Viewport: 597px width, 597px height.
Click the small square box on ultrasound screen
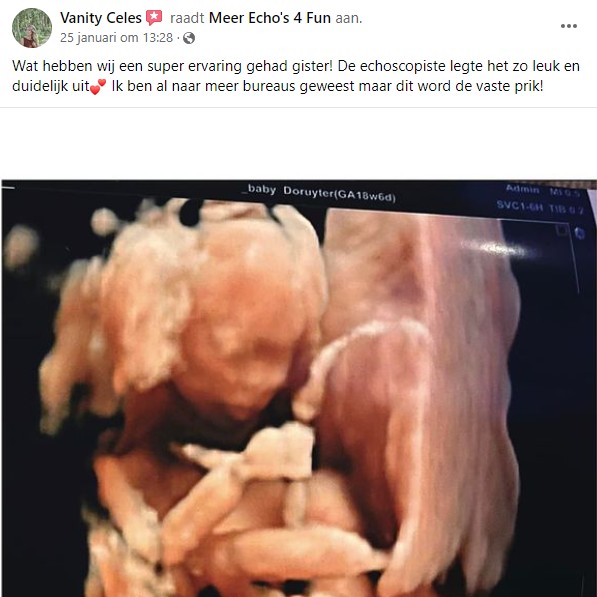click(560, 230)
